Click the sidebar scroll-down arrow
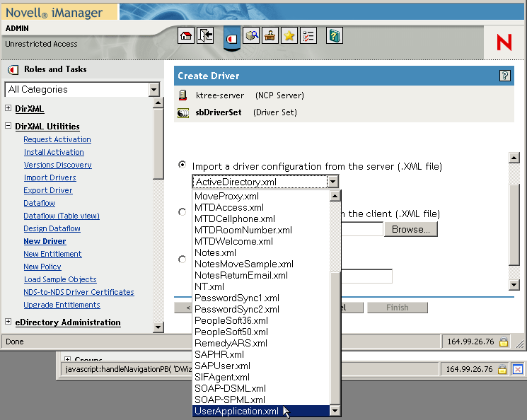This screenshot has width=527, height=420. coord(158,327)
